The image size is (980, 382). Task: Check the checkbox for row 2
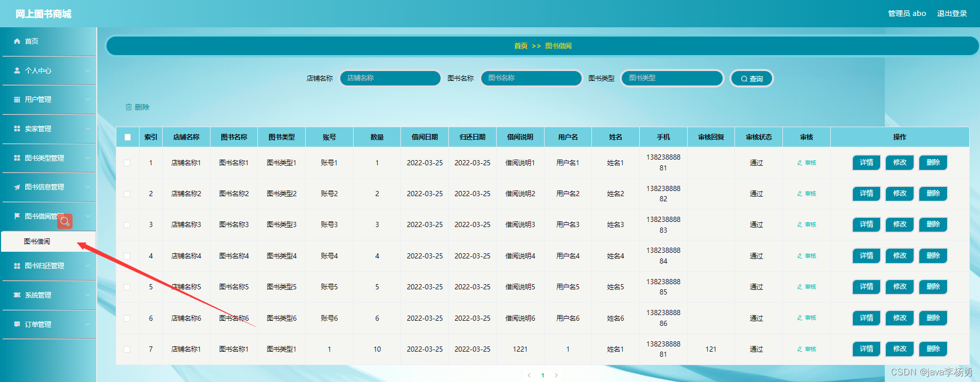coord(127,194)
